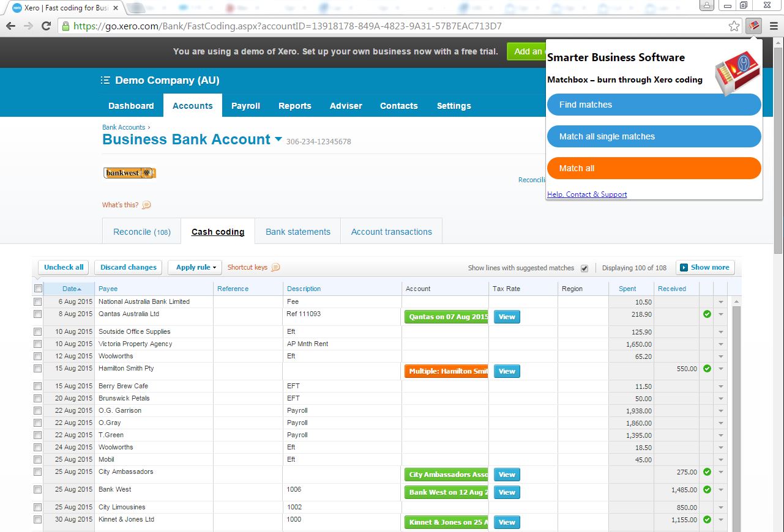The width and height of the screenshot is (784, 532).
Task: Click the green tick on the City Ambassadors row
Action: 707,472
